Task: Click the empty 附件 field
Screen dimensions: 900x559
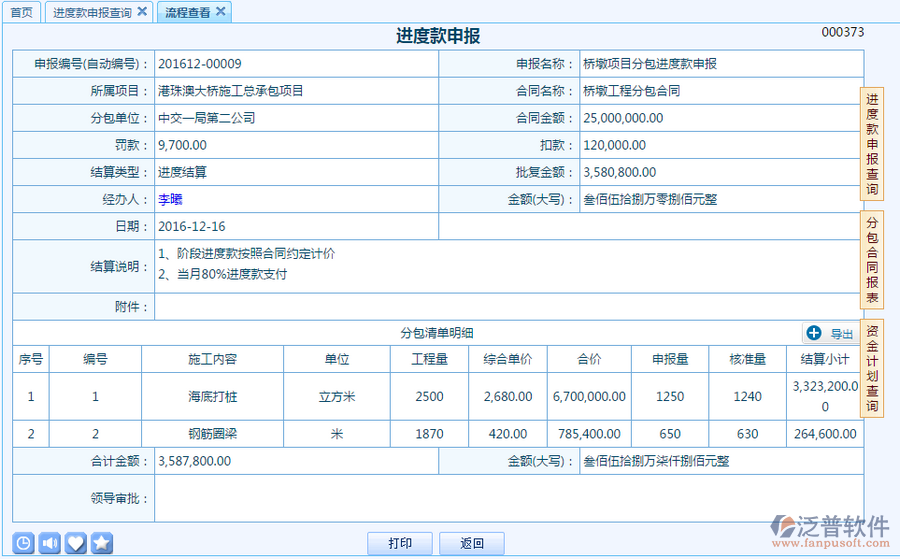Action: pyautogui.click(x=509, y=306)
